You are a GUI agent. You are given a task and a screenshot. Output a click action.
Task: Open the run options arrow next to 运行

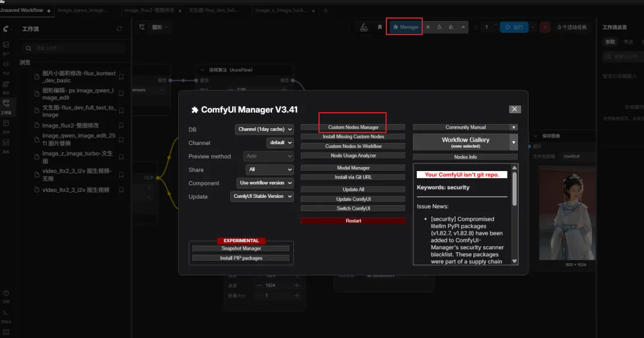(x=532, y=27)
